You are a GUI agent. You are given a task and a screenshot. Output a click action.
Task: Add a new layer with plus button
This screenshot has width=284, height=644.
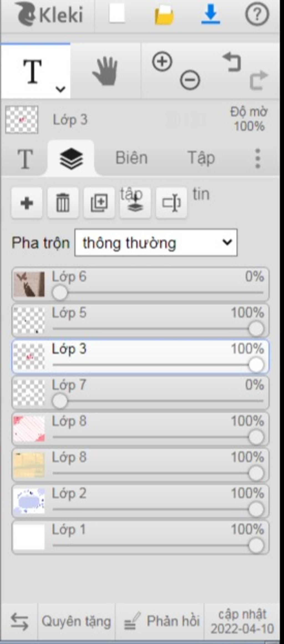[27, 203]
